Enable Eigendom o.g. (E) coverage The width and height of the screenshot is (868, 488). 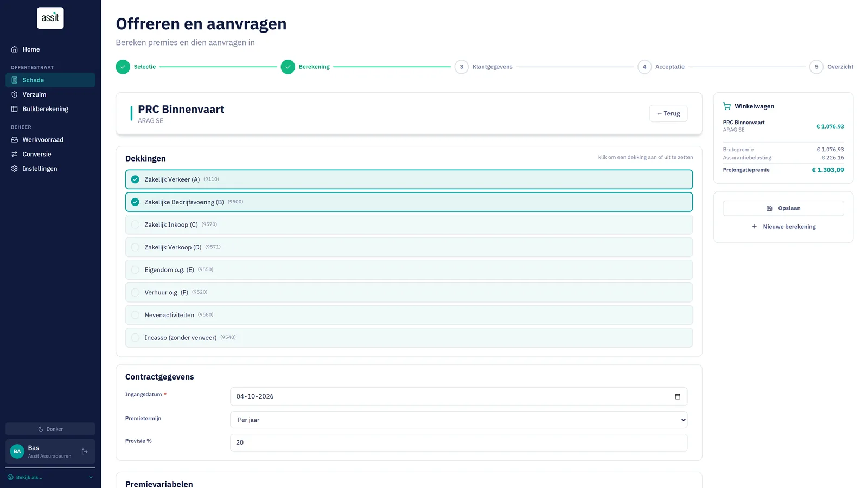tap(409, 270)
